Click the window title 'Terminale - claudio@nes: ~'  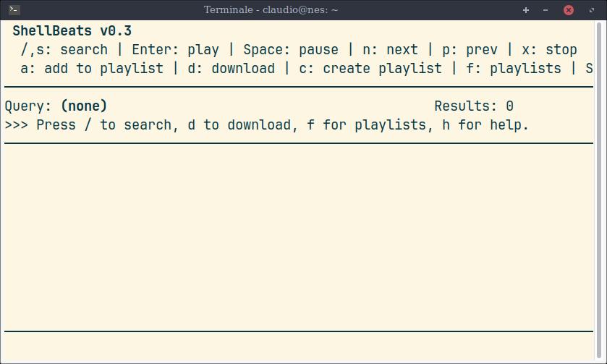(x=271, y=10)
